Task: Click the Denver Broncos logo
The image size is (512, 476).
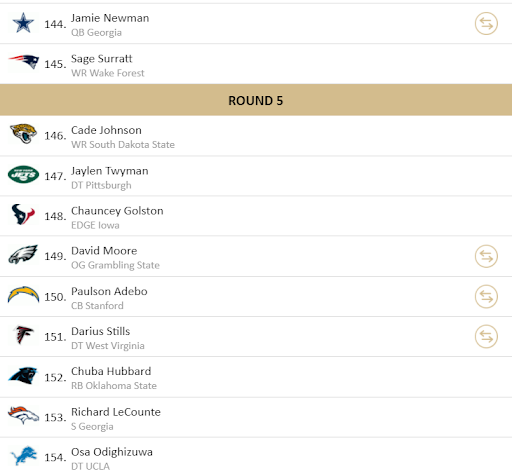Action: (x=23, y=415)
